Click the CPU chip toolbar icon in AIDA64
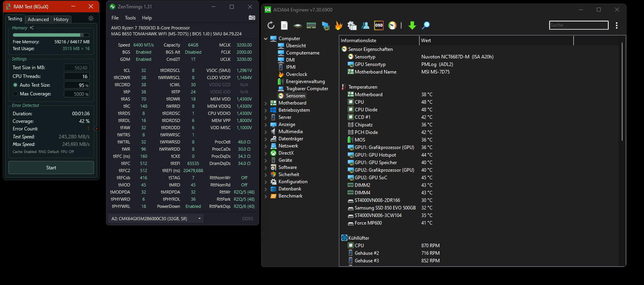This screenshot has height=285, width=644. 298,25
